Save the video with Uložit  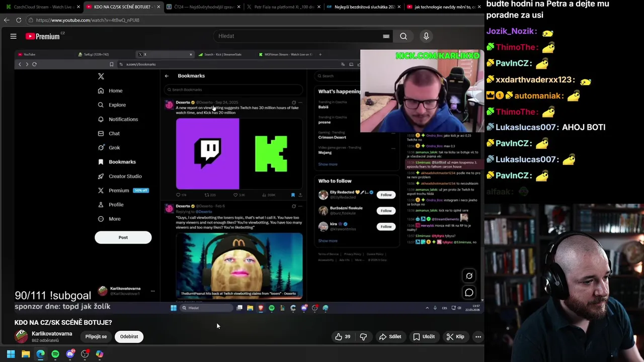[424, 337]
